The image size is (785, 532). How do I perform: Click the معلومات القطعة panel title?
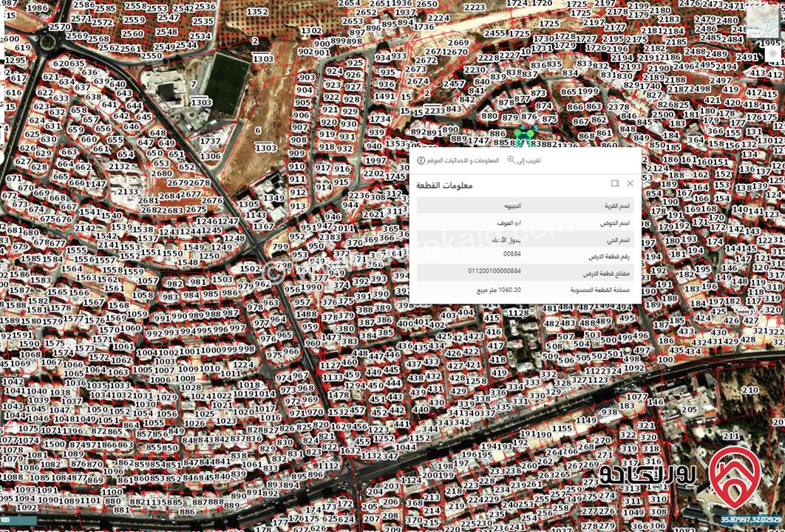click(x=444, y=185)
